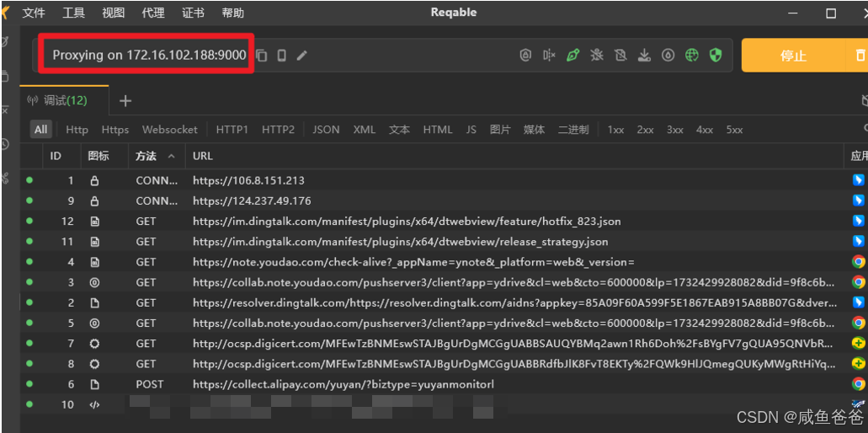Click the trash icon next to 停止
The image size is (868, 433).
pos(860,56)
